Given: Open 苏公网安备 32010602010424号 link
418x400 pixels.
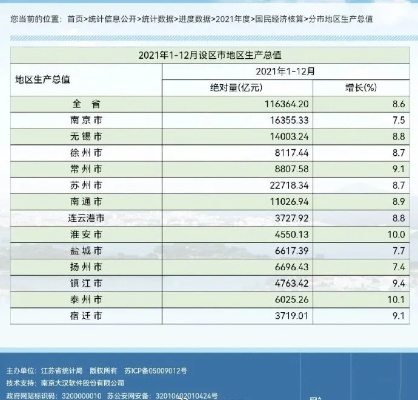Looking at the screenshot, I should coord(162,396).
